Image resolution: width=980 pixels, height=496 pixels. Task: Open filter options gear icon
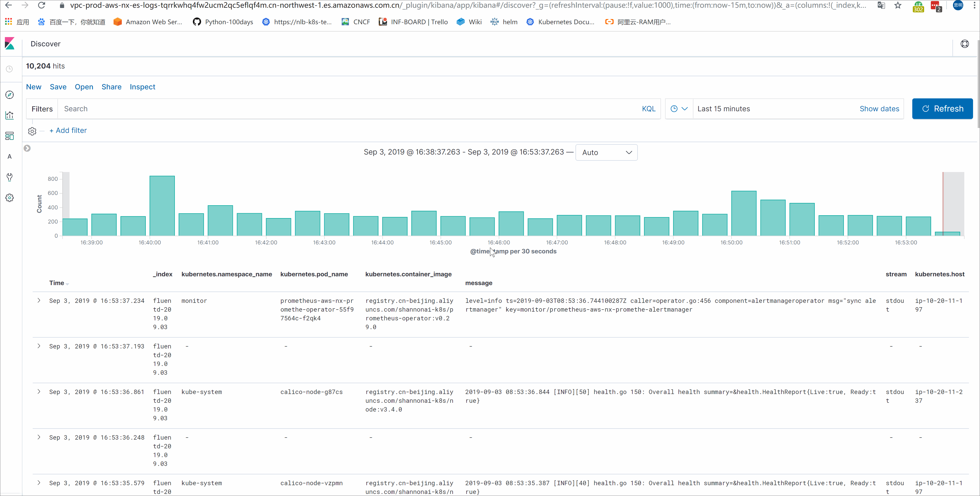click(32, 131)
